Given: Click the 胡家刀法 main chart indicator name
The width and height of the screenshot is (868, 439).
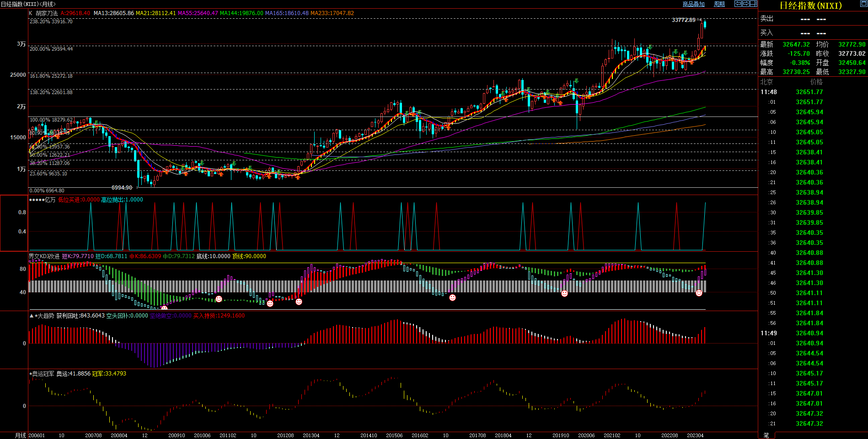Looking at the screenshot, I should click(x=47, y=13).
